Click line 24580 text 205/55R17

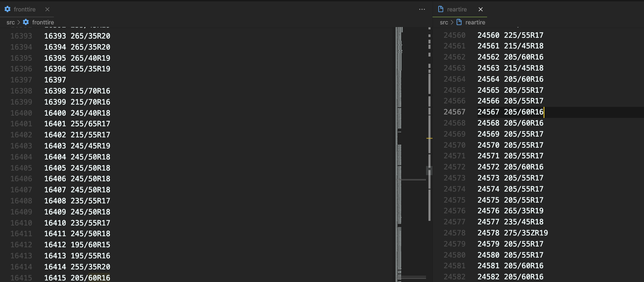point(524,255)
